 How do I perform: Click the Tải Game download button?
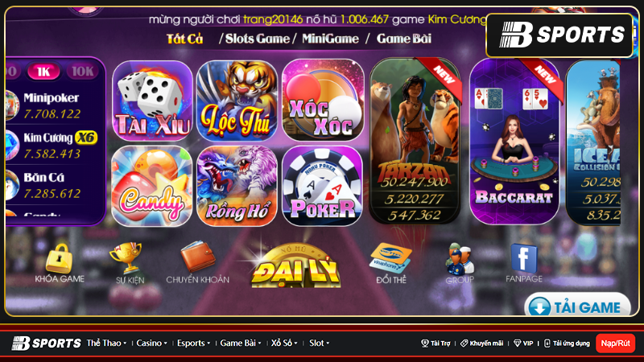tap(577, 306)
